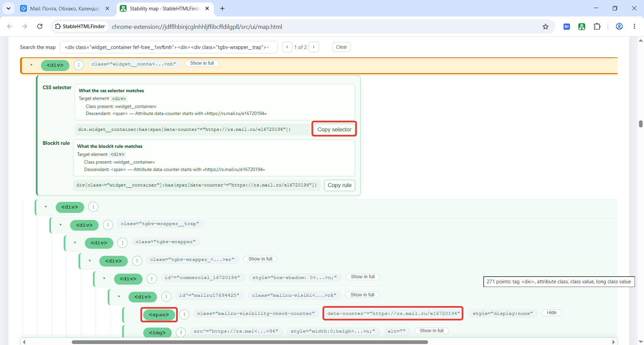Close the Mail tab
The width and height of the screenshot is (644, 345).
pyautogui.click(x=107, y=8)
